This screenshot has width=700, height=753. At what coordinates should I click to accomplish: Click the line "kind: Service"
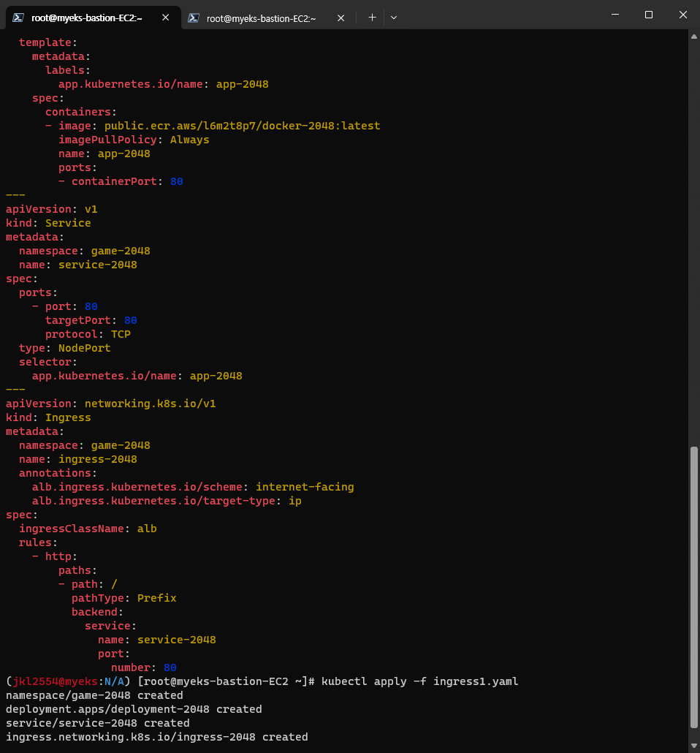tap(48, 223)
